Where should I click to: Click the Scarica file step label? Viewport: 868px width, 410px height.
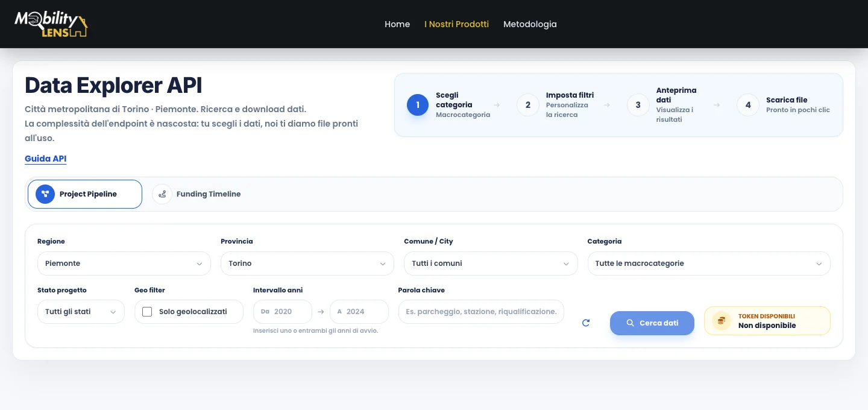coord(787,100)
